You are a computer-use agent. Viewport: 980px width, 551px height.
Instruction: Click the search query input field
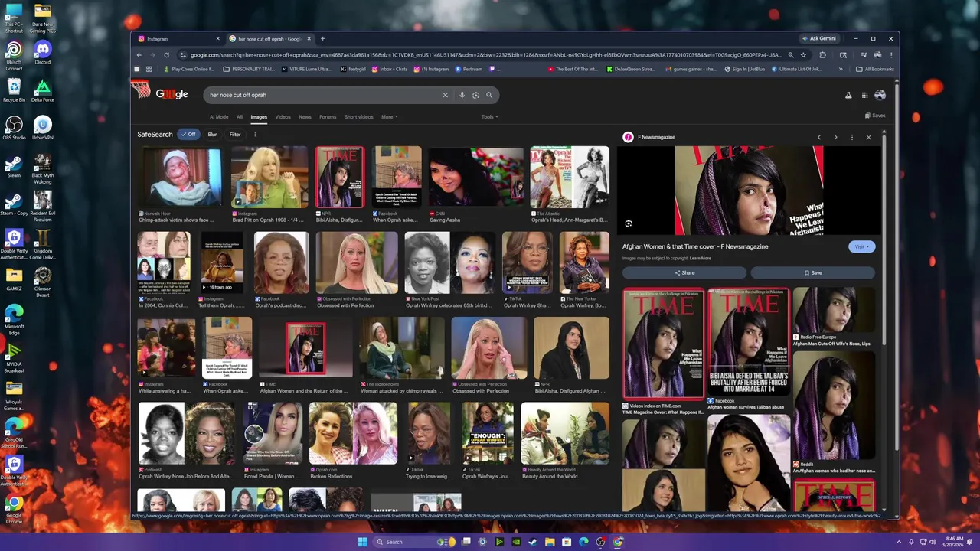[322, 95]
